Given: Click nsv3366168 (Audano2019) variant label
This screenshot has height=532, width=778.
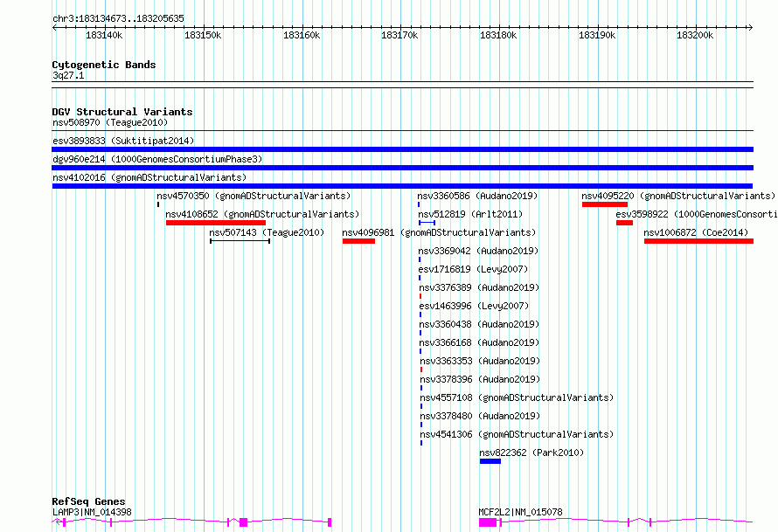Looking at the screenshot, I should [x=479, y=342].
